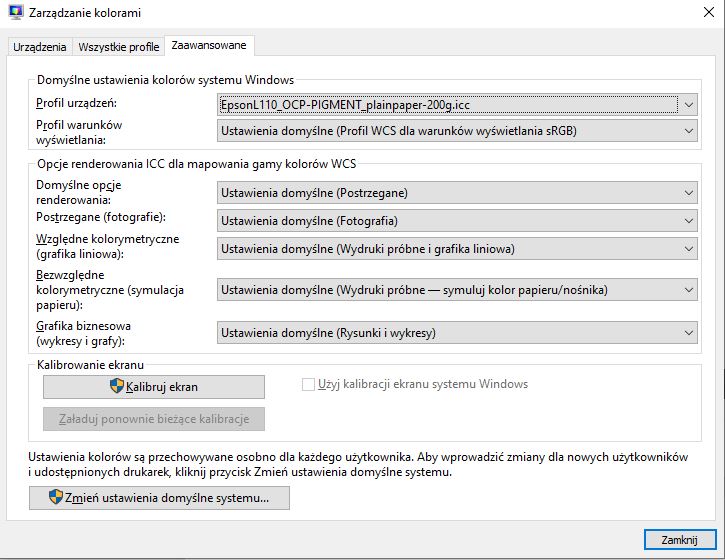Image resolution: width=725 pixels, height=560 pixels.
Task: Open the Grafika biznesowa dropdown
Action: [457, 333]
